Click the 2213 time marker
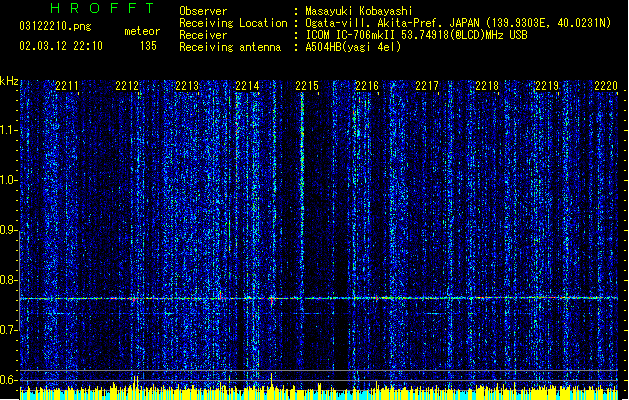629x400 pixels. click(187, 86)
